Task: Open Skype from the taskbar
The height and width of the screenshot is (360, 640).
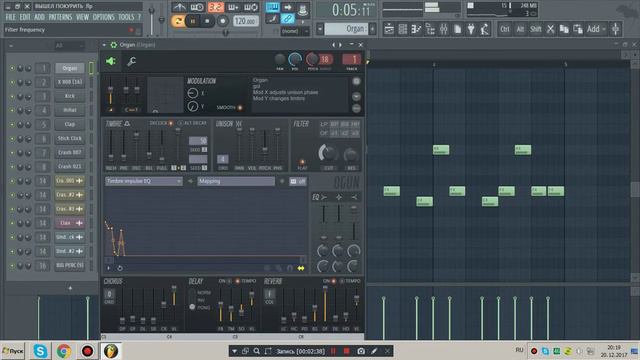Action: pyautogui.click(x=40, y=351)
